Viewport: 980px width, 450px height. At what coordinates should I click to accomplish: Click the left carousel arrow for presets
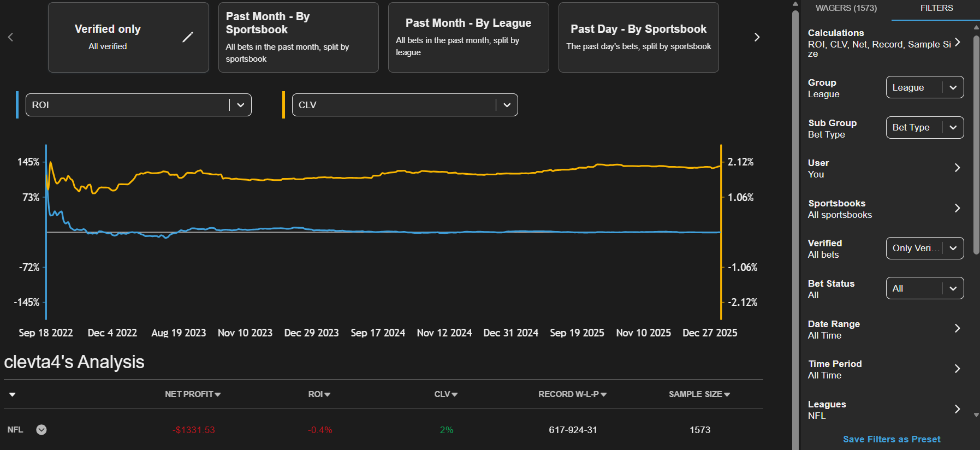pyautogui.click(x=10, y=37)
